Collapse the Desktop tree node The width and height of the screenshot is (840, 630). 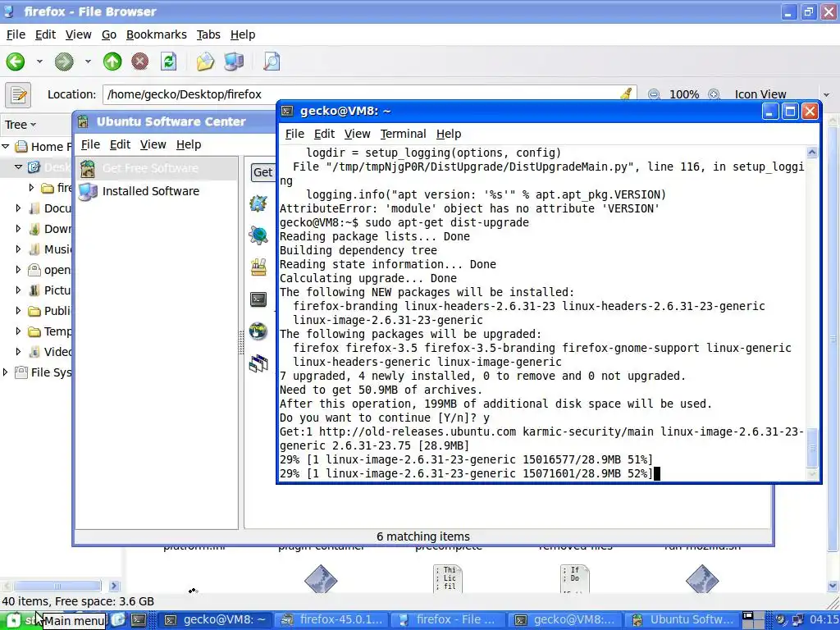point(18,167)
